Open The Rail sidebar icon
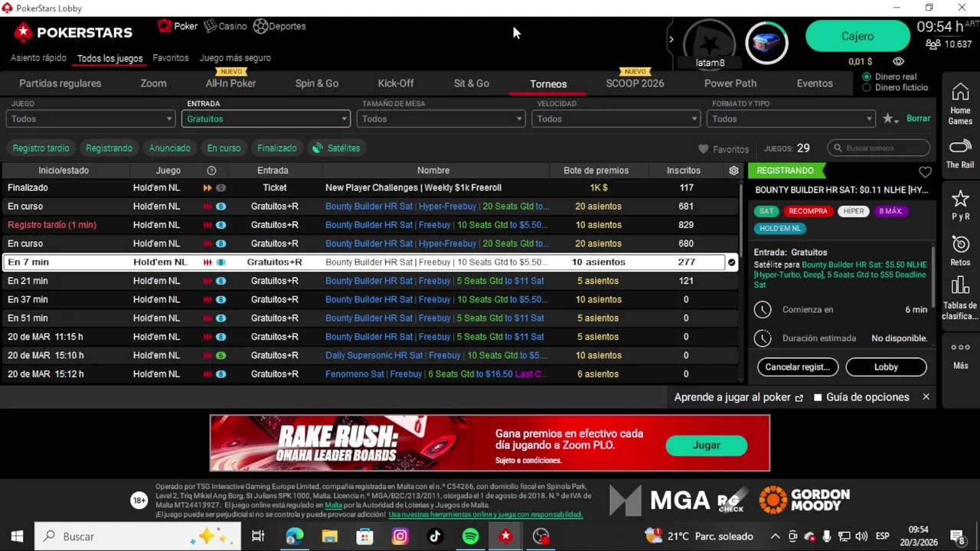This screenshot has height=551, width=980. point(960,153)
